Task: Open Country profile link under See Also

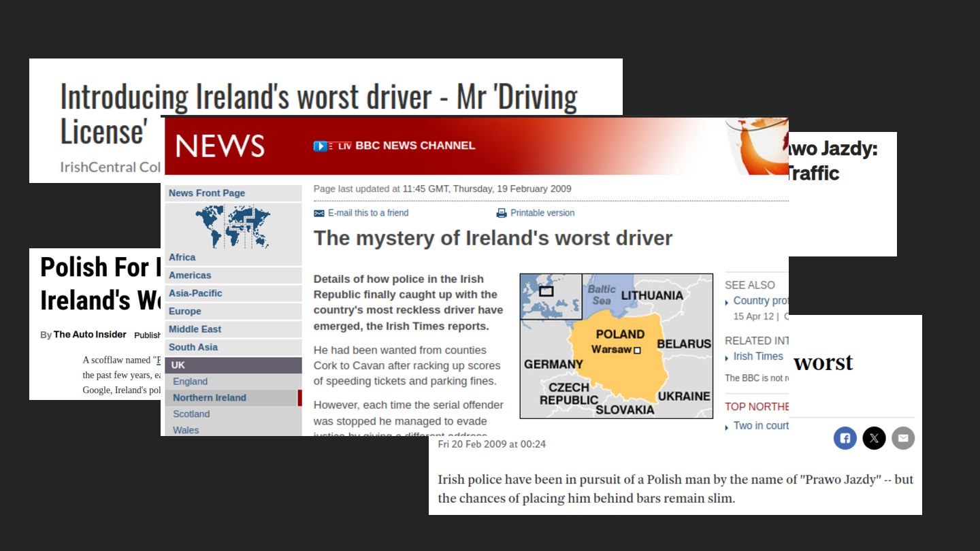Action: tap(760, 301)
